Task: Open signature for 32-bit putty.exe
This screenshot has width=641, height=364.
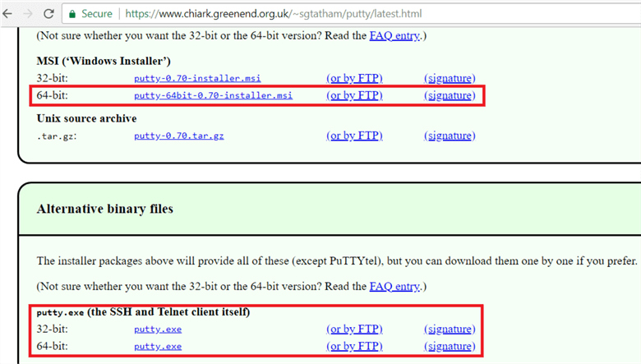Action: click(450, 329)
